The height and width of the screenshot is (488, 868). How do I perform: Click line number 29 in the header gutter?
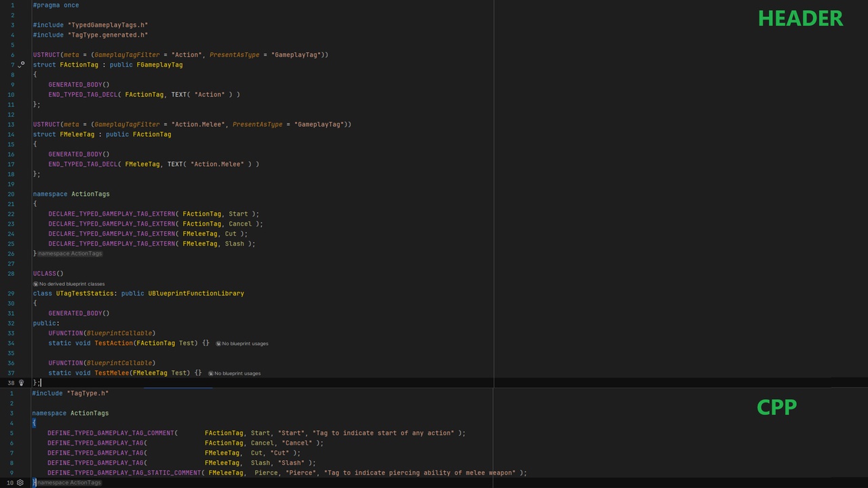click(11, 293)
